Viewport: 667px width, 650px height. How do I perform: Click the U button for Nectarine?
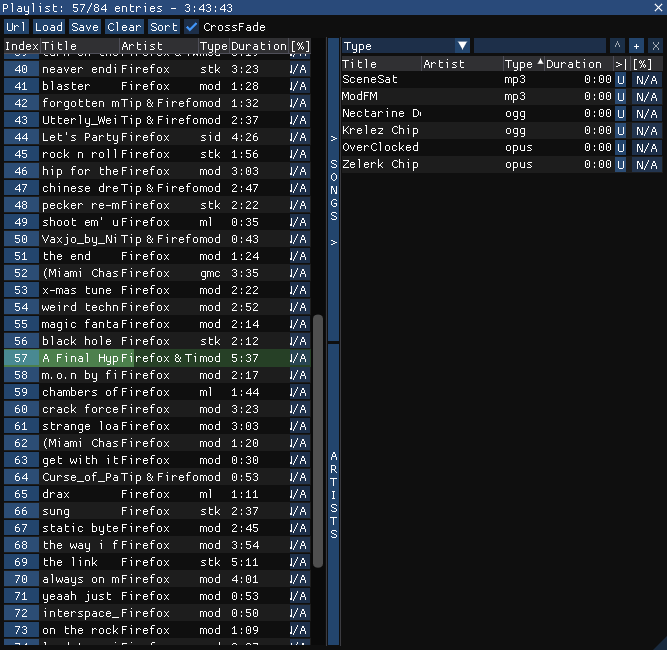(621, 114)
